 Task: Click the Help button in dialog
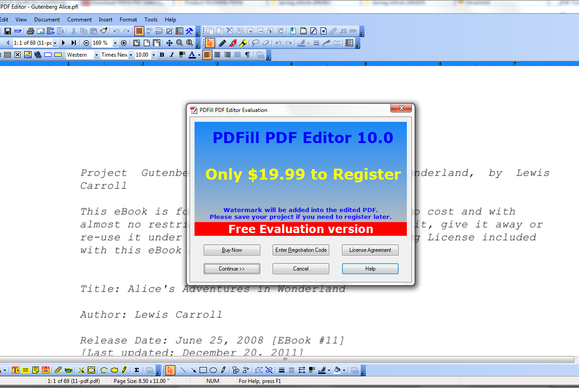370,269
